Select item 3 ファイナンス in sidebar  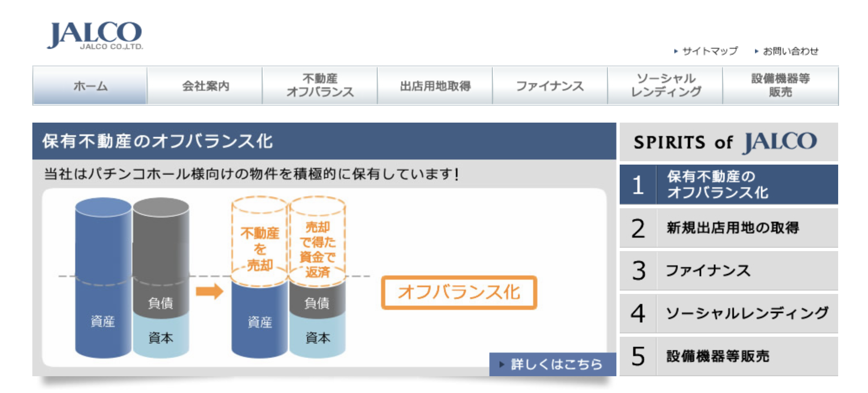pyautogui.click(x=729, y=271)
